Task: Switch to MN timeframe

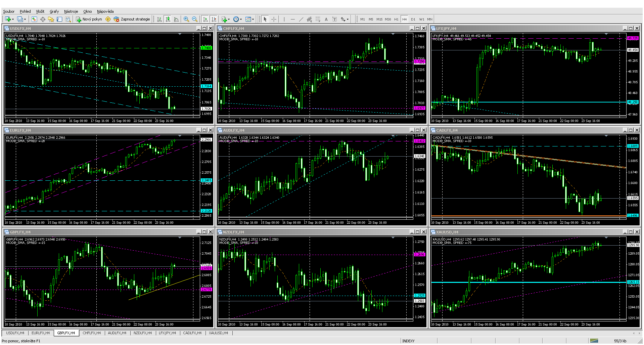Action: (430, 19)
